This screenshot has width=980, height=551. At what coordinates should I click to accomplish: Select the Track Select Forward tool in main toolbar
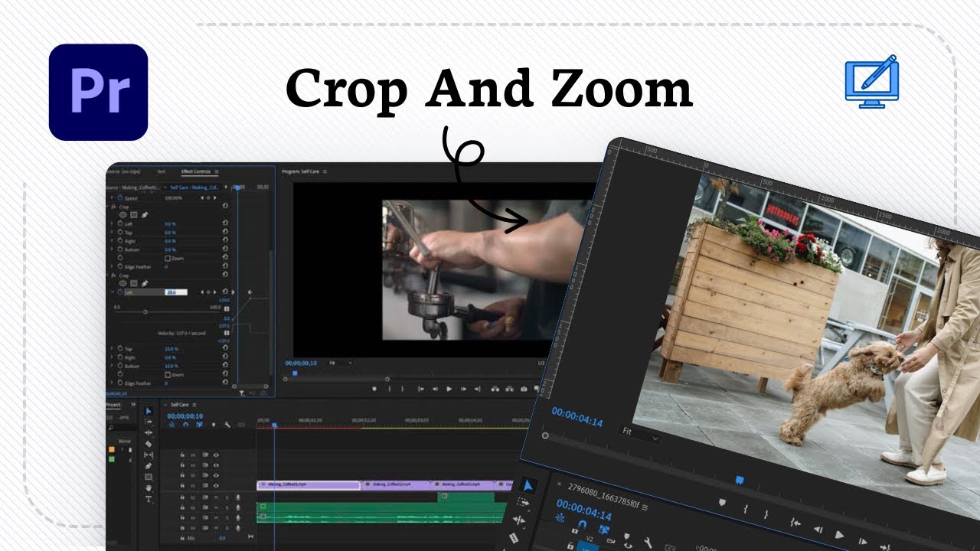tap(149, 422)
